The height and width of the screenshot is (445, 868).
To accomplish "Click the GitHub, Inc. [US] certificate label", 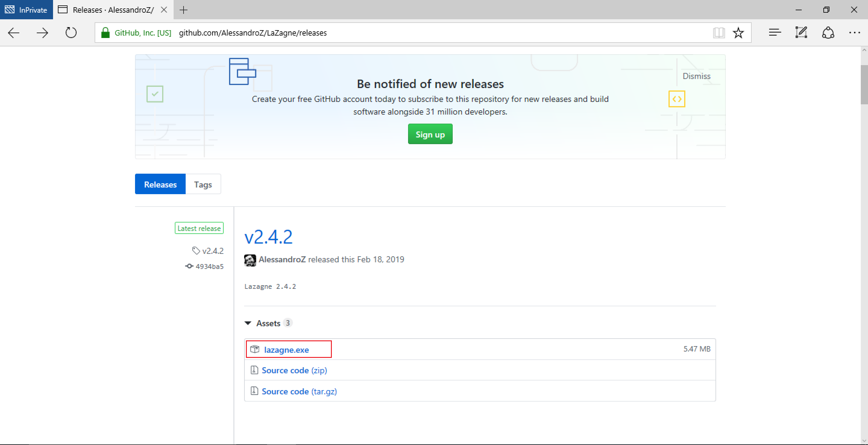I will coord(143,33).
